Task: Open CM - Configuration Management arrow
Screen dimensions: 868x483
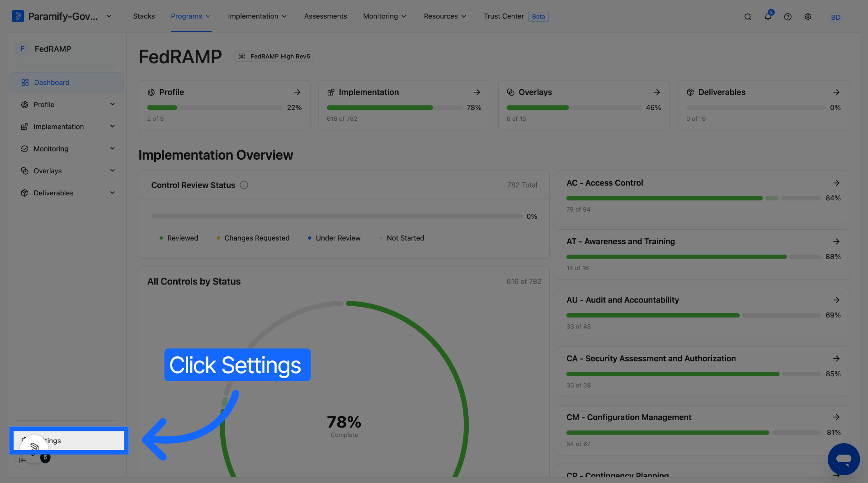Action: 836,417
